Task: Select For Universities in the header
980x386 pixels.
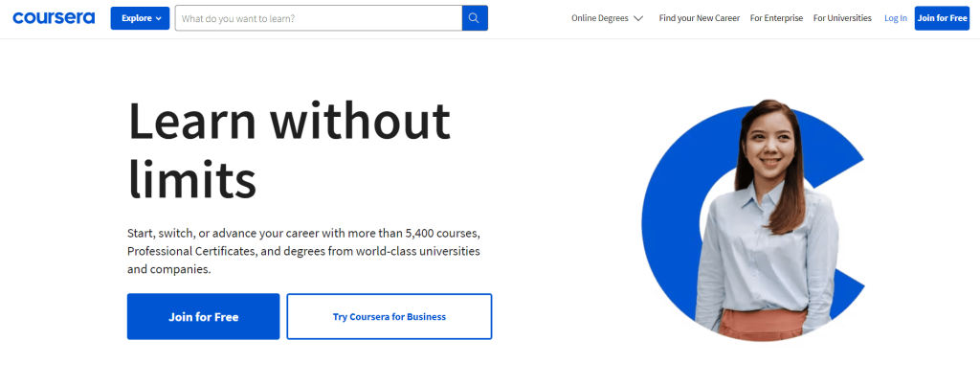Action: pos(842,18)
